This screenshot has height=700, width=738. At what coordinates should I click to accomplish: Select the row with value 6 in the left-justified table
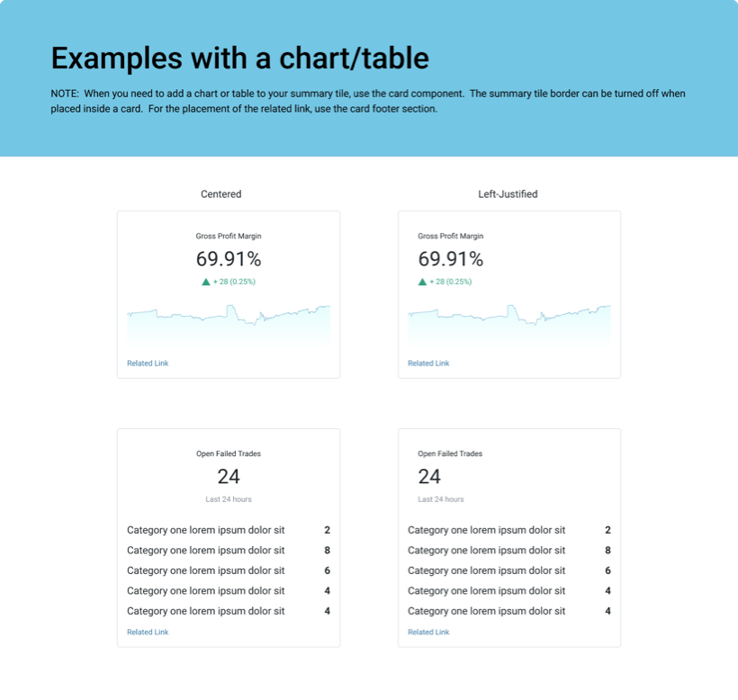(x=509, y=570)
